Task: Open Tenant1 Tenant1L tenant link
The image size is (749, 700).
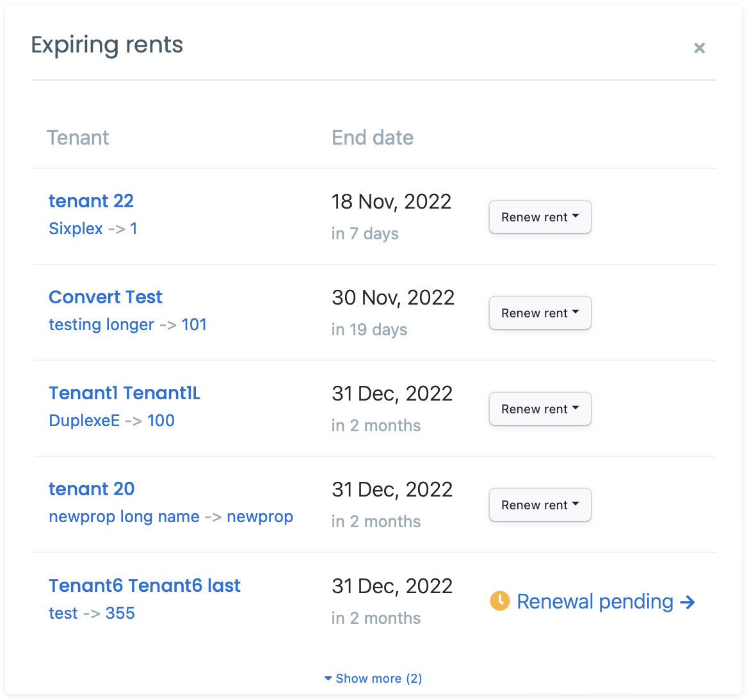Action: click(125, 393)
